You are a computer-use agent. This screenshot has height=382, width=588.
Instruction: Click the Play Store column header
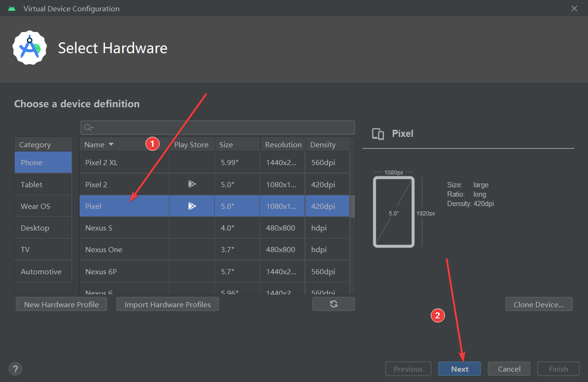191,144
